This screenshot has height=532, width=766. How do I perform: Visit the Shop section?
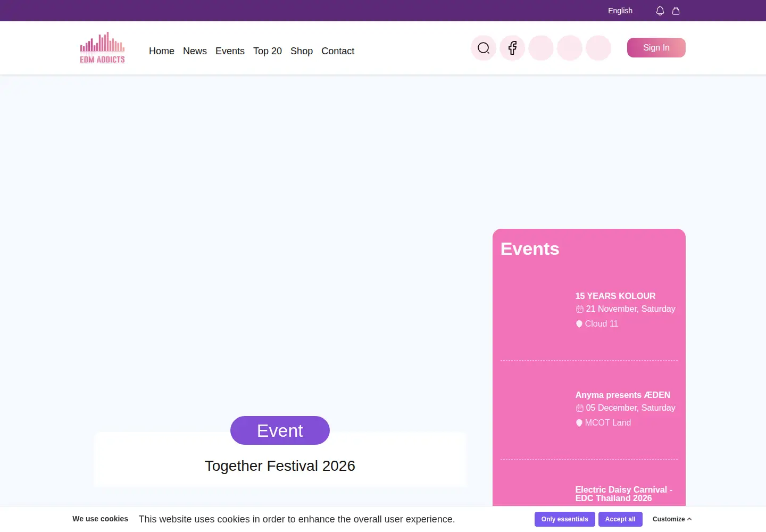pyautogui.click(x=302, y=51)
